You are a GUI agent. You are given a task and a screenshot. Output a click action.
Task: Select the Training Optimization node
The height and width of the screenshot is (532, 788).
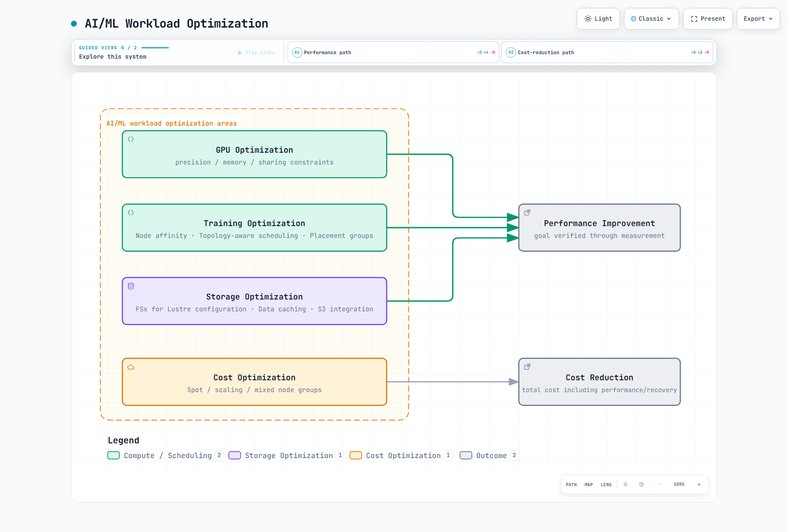[255, 228]
